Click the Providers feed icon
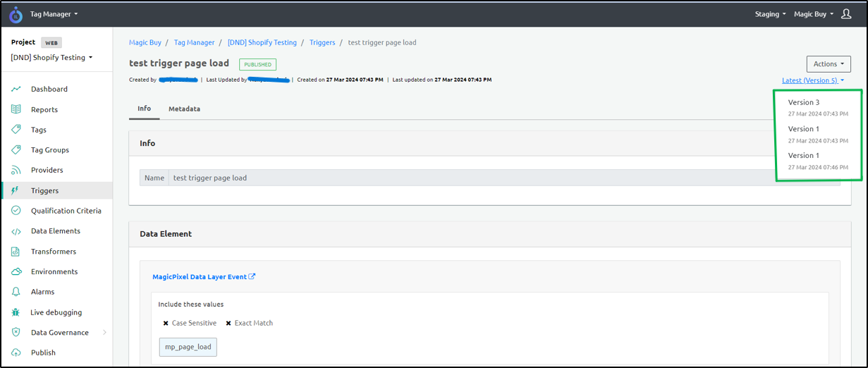Screen dimensions: 868x368 click(16, 170)
